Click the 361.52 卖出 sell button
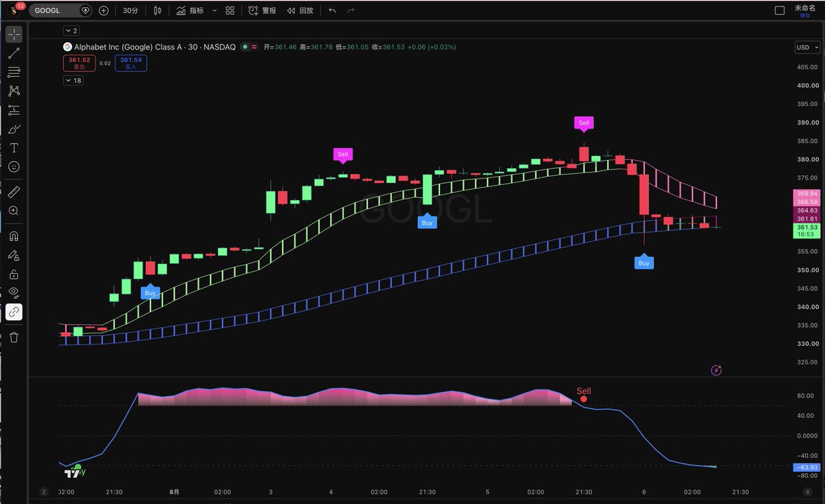825x504 pixels. (79, 63)
